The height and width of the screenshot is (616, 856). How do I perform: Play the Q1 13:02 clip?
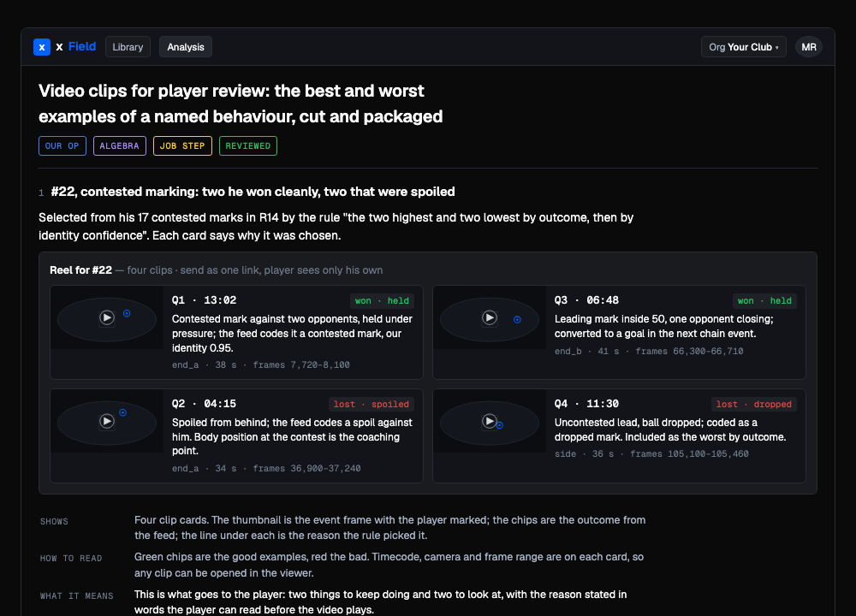pos(107,317)
